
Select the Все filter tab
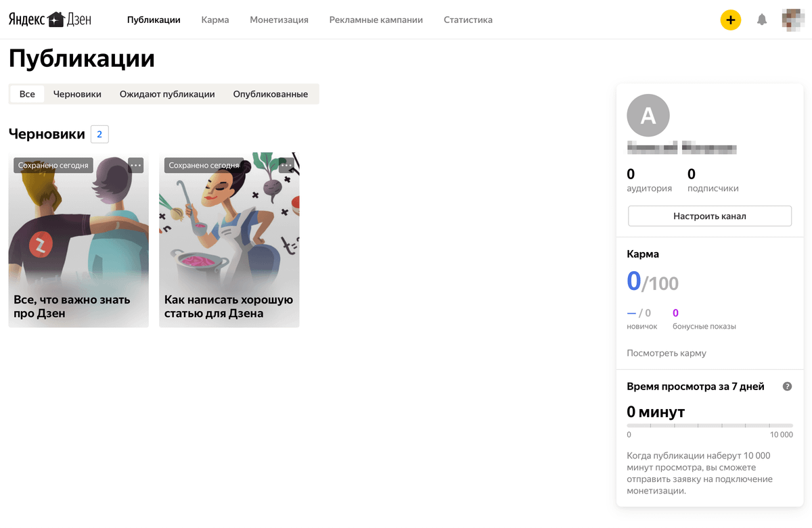[27, 94]
